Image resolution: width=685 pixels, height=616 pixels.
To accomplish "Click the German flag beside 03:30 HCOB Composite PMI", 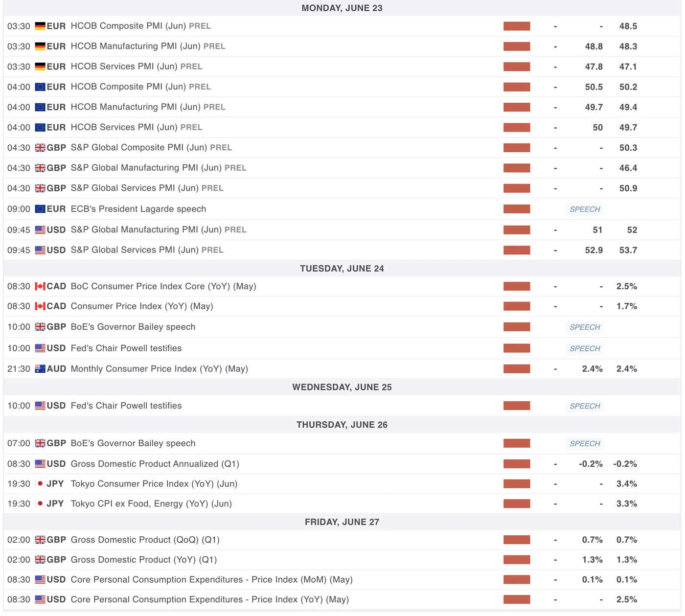I will click(x=40, y=26).
